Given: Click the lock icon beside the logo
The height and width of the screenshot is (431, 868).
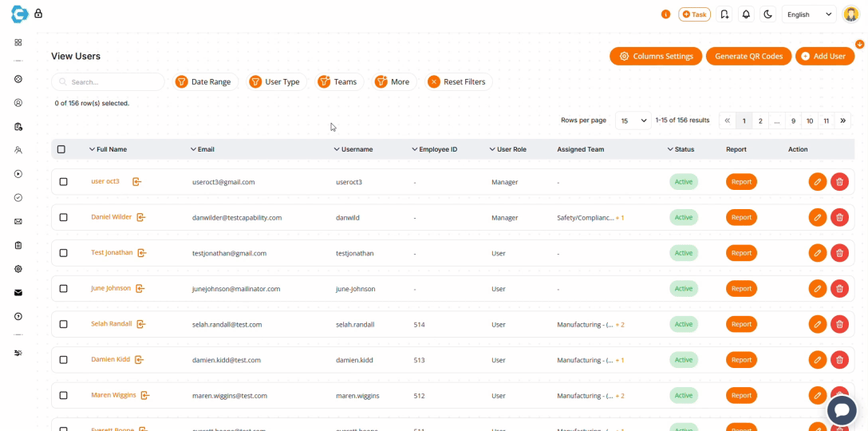Looking at the screenshot, I should (x=38, y=14).
